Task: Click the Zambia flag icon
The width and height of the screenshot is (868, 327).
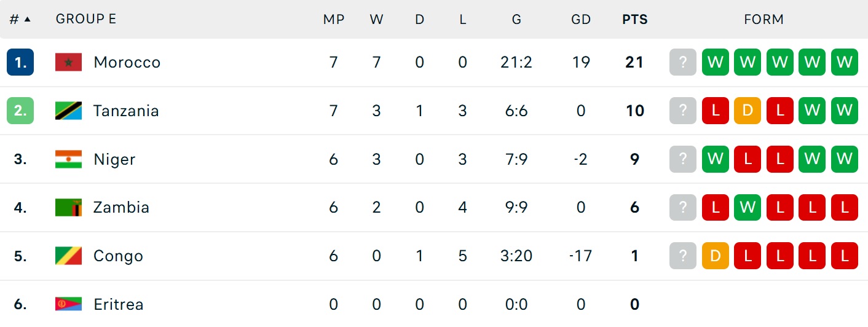Action: [x=68, y=207]
